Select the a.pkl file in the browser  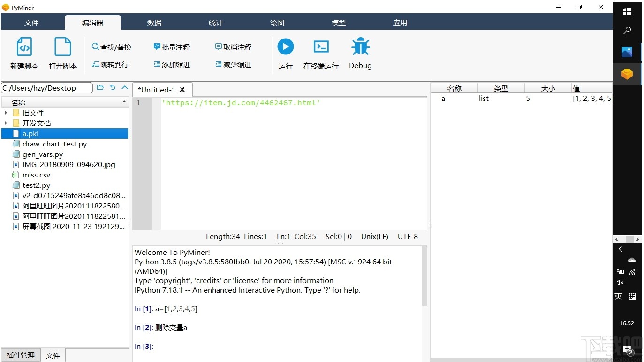[x=30, y=133]
